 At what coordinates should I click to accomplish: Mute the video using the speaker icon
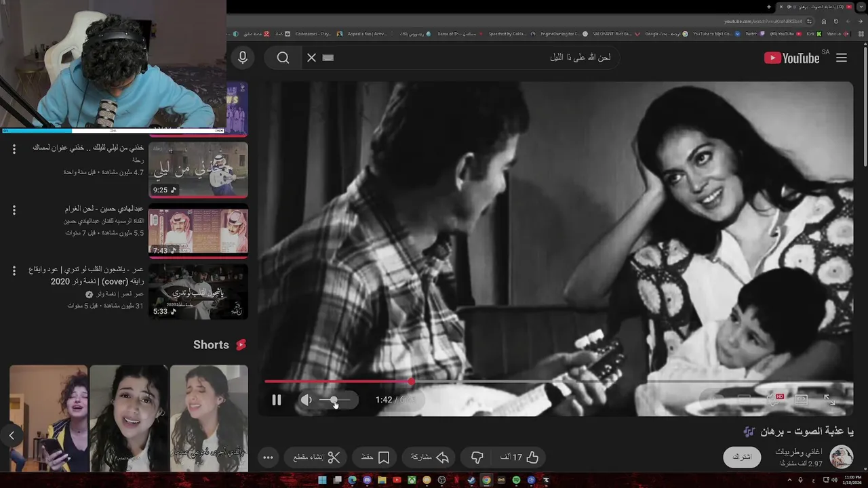point(307,400)
